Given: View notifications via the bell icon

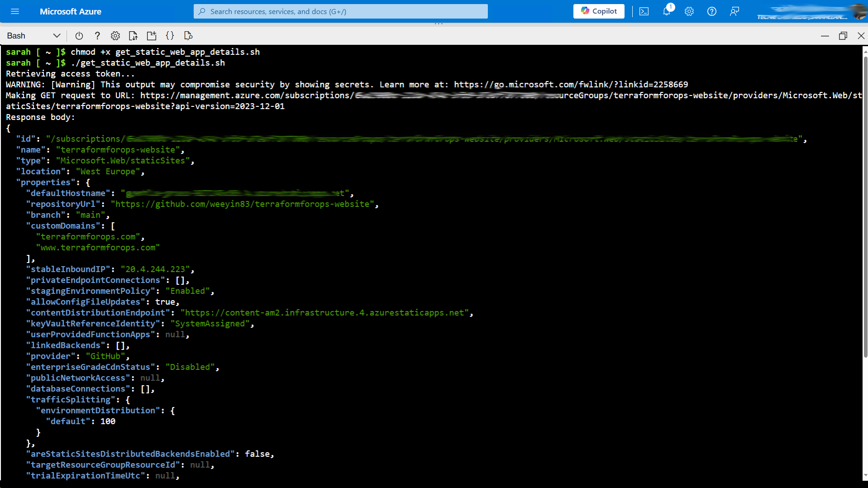Looking at the screenshot, I should pyautogui.click(x=666, y=11).
